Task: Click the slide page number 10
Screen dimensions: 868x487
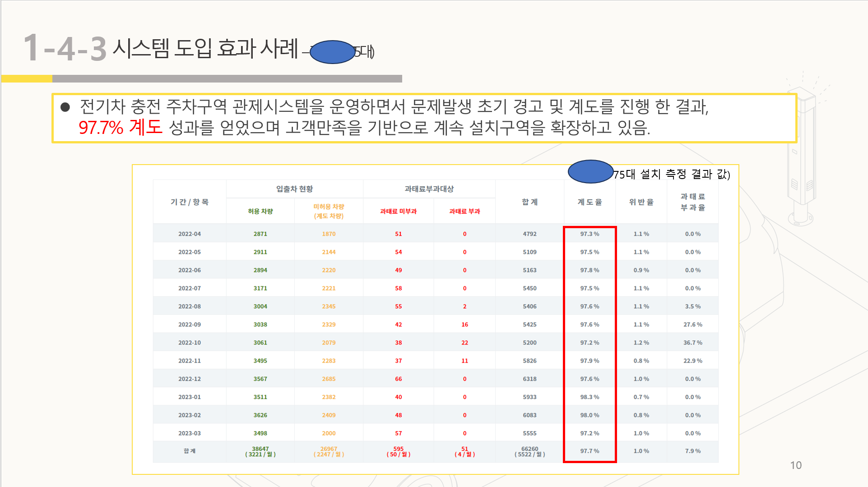Action: (796, 465)
